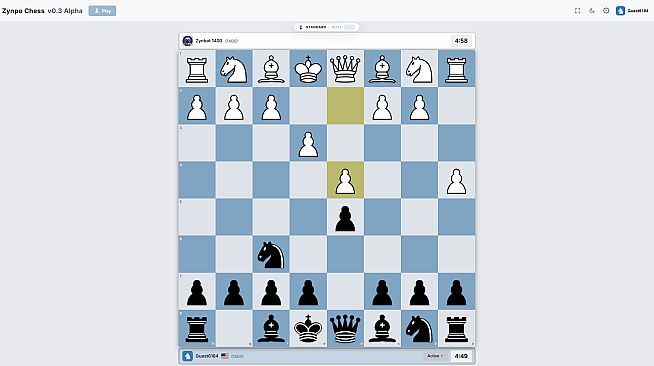The width and height of the screenshot is (654, 366).
Task: Select the white pawn on e3
Action: [x=308, y=144]
